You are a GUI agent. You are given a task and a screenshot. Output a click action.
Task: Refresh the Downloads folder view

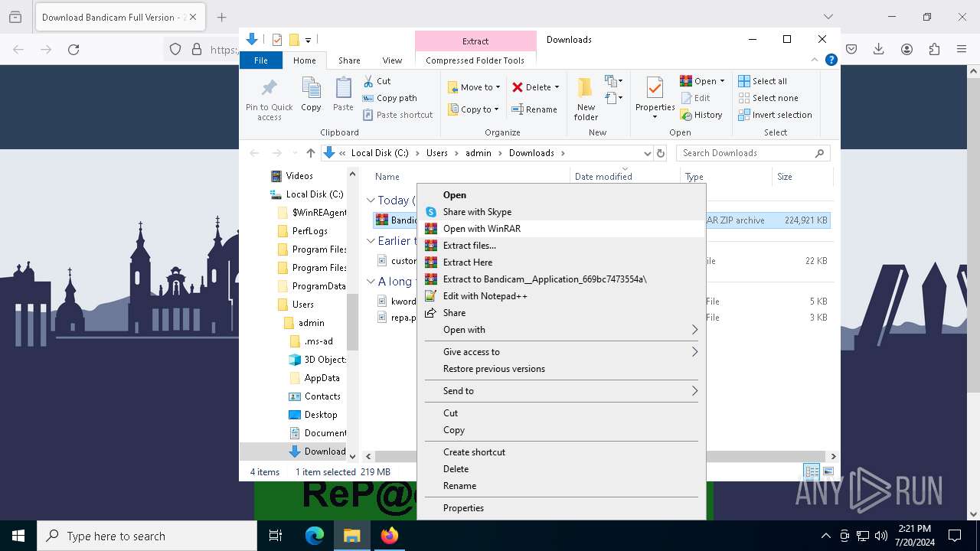click(x=661, y=153)
